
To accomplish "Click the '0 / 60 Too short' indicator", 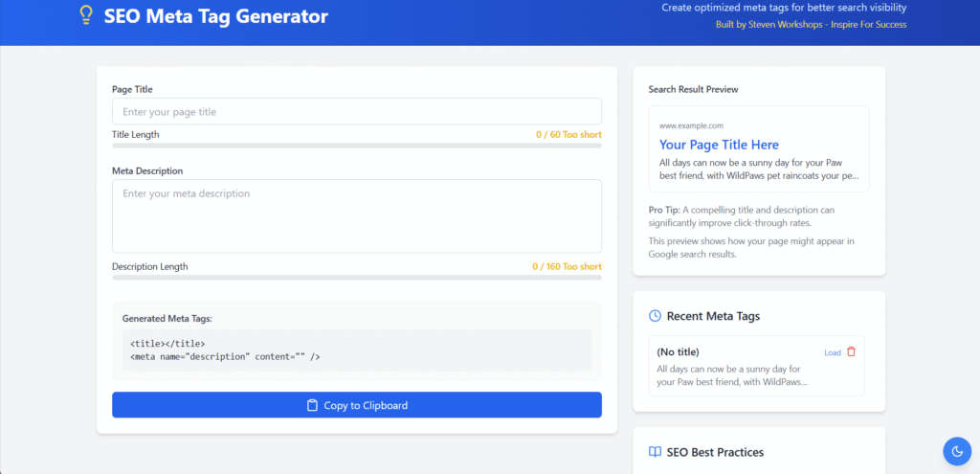I will tap(568, 134).
